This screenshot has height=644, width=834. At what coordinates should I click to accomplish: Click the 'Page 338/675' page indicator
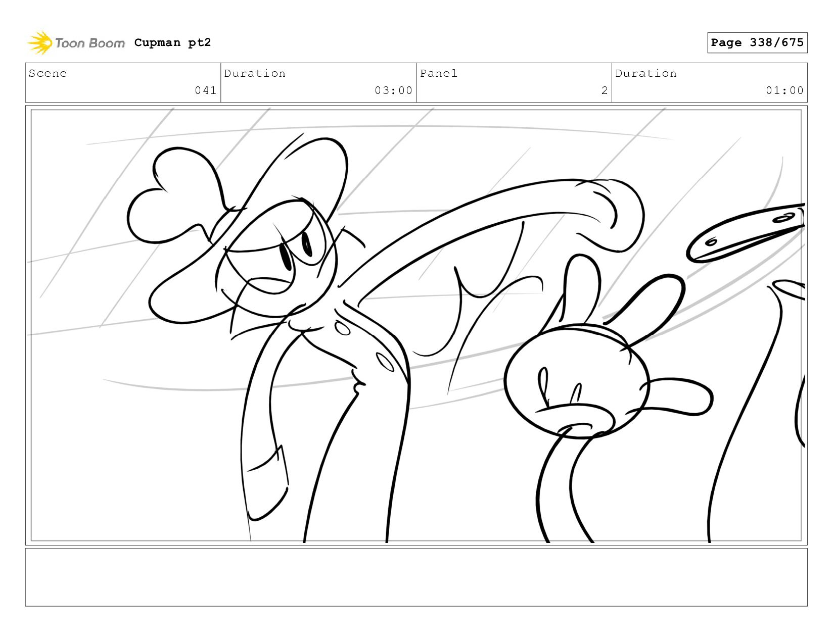click(x=757, y=42)
